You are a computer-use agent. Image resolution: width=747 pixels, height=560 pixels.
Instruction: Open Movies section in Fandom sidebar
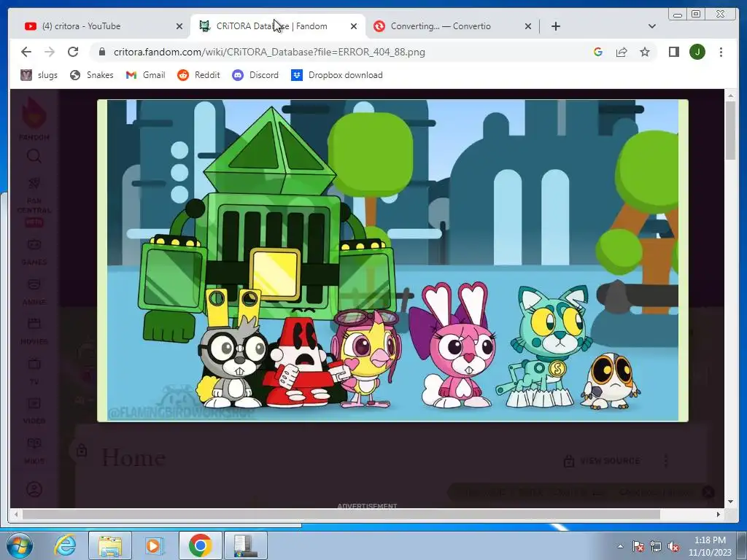[x=34, y=331]
